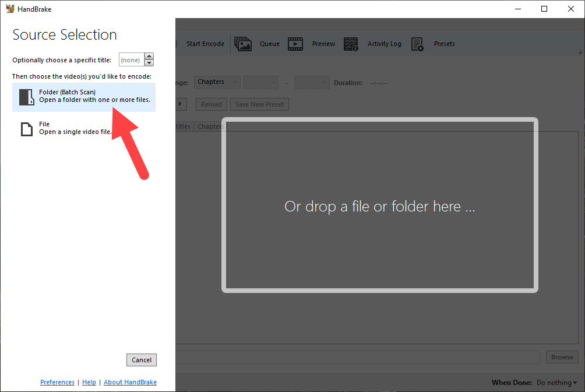The image size is (585, 392).
Task: Click the Save New Preset button
Action: (259, 104)
